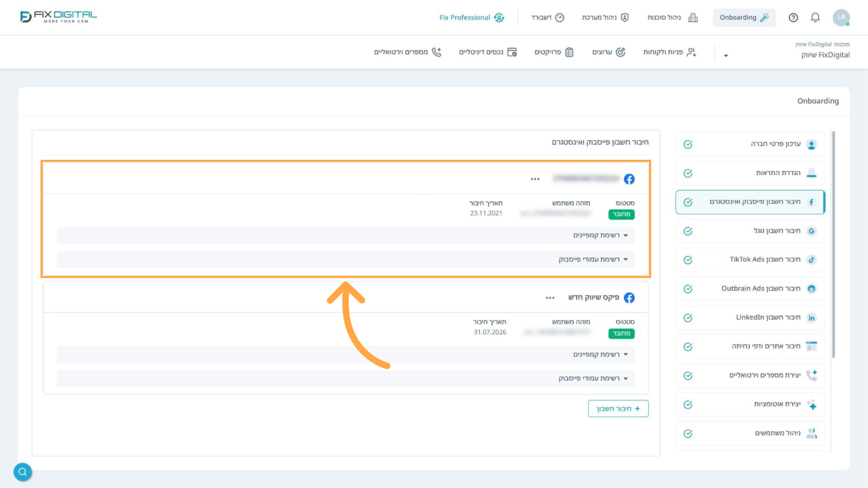Open the פרויקטים tab

tap(554, 52)
